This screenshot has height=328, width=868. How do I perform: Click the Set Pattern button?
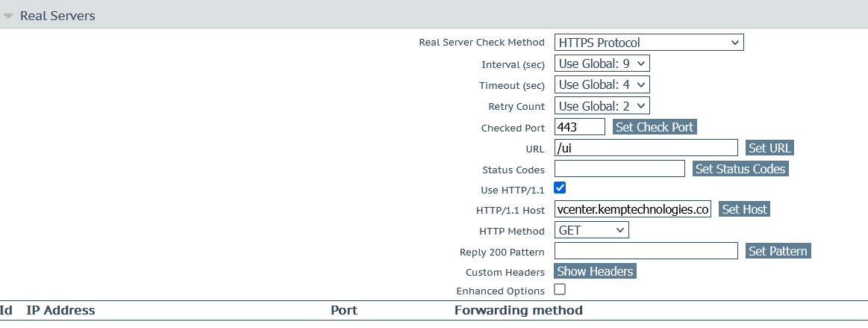[778, 251]
